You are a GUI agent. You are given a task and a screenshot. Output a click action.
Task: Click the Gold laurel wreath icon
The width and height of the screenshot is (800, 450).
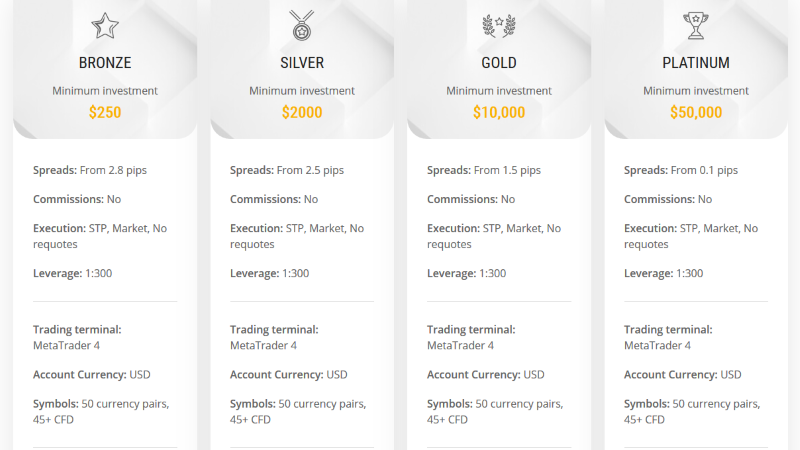tap(499, 26)
